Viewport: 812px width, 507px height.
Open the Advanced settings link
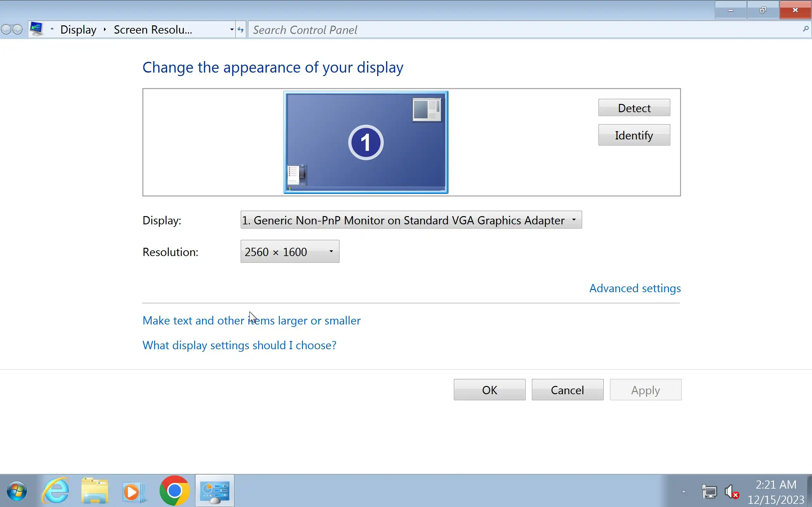tap(635, 288)
